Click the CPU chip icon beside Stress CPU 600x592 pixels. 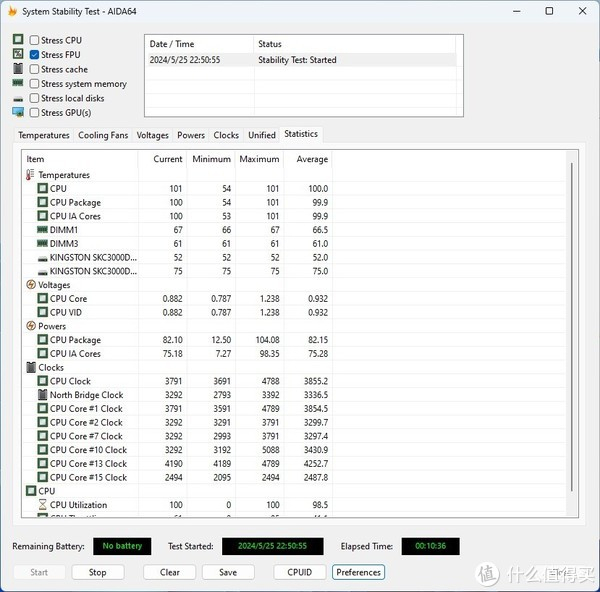18,39
